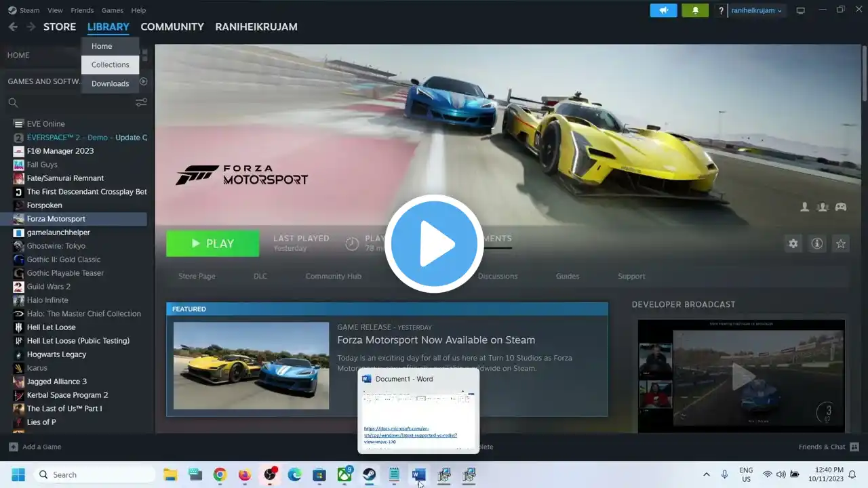
Task: Go back with the left arrow
Action: [13, 26]
